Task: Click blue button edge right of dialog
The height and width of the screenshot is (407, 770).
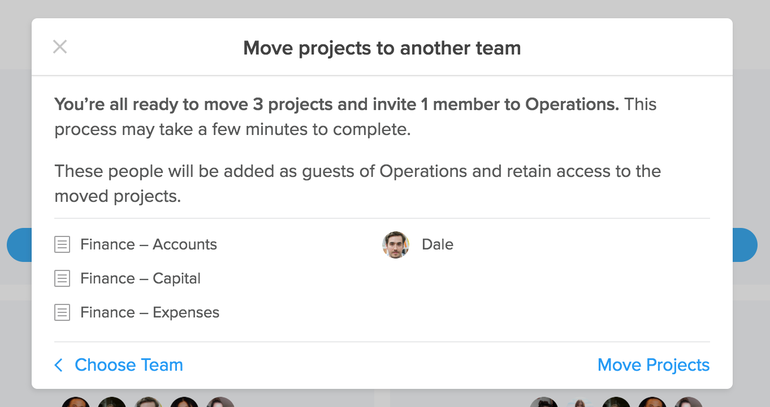Action: 745,244
